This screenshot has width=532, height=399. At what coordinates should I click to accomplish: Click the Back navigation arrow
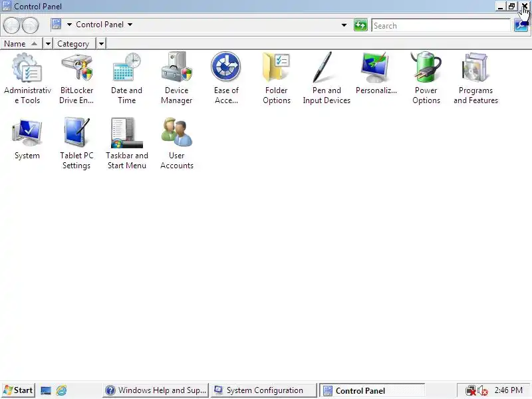pyautogui.click(x=11, y=25)
